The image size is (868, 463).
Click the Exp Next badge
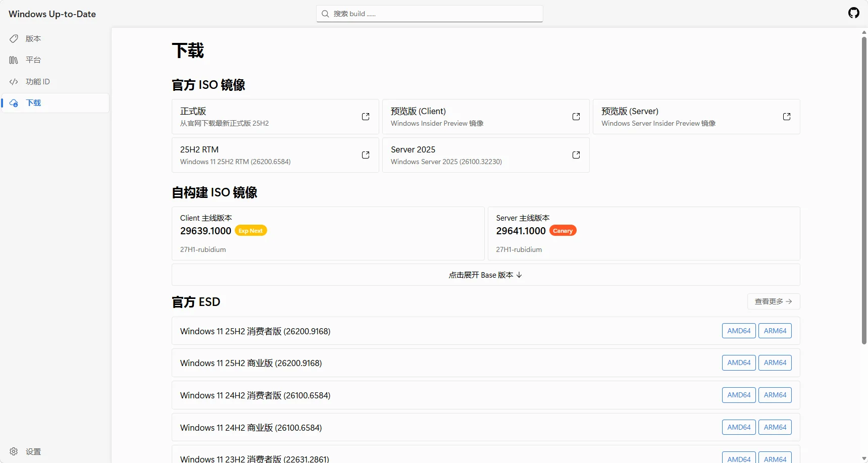[250, 231]
